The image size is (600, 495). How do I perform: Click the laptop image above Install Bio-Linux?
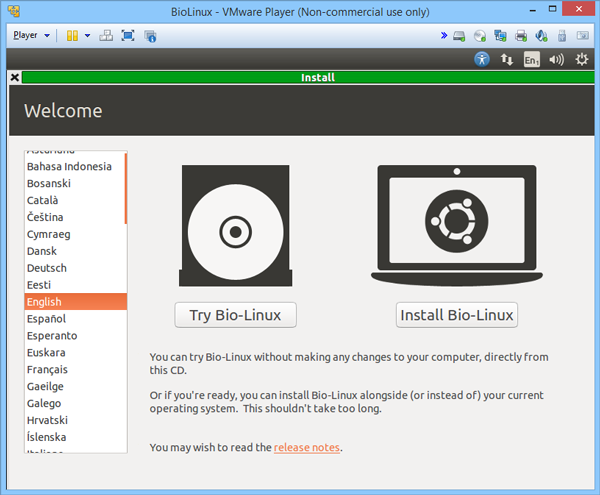click(x=457, y=225)
